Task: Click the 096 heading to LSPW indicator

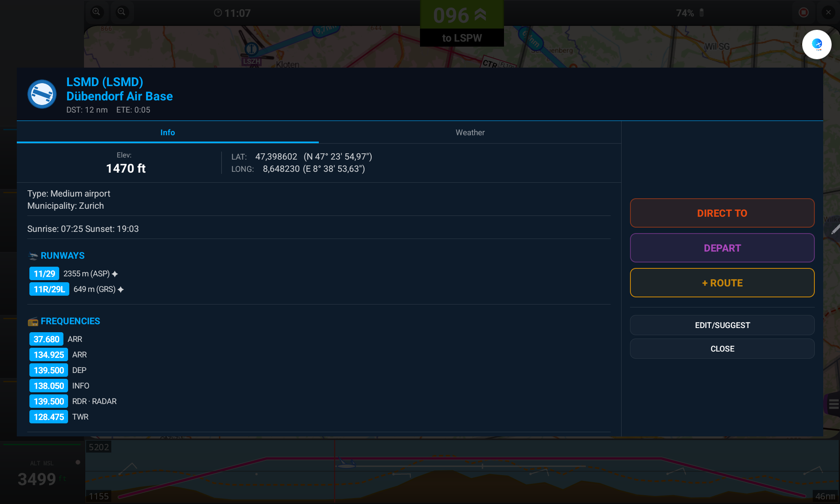Action: pos(462,23)
